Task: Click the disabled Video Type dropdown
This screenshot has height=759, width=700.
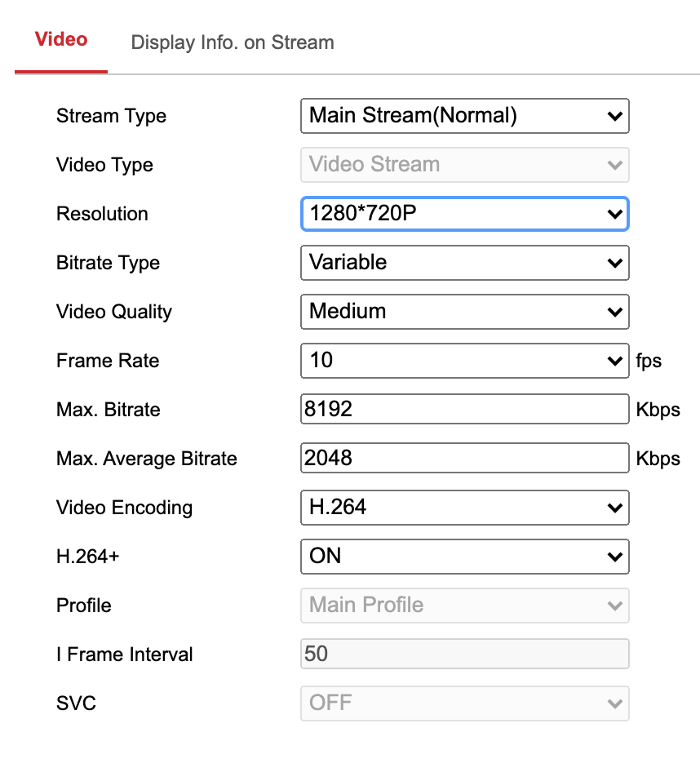Action: point(464,165)
